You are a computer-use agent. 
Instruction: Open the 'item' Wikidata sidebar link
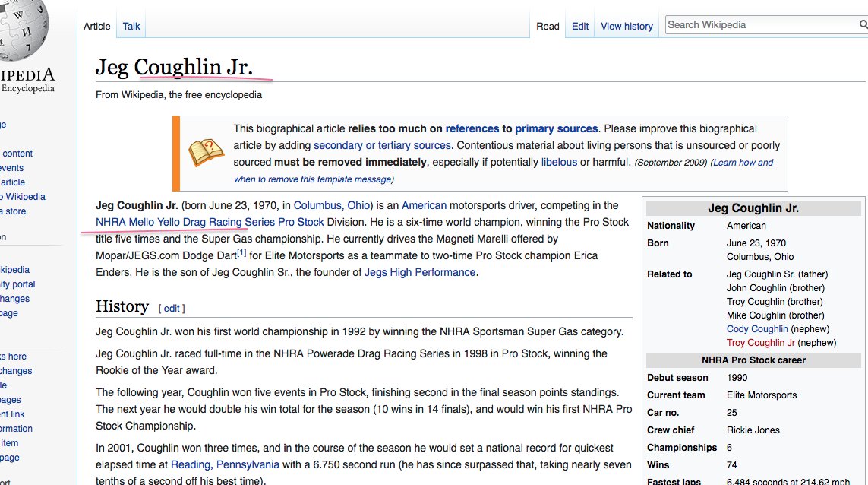point(9,443)
